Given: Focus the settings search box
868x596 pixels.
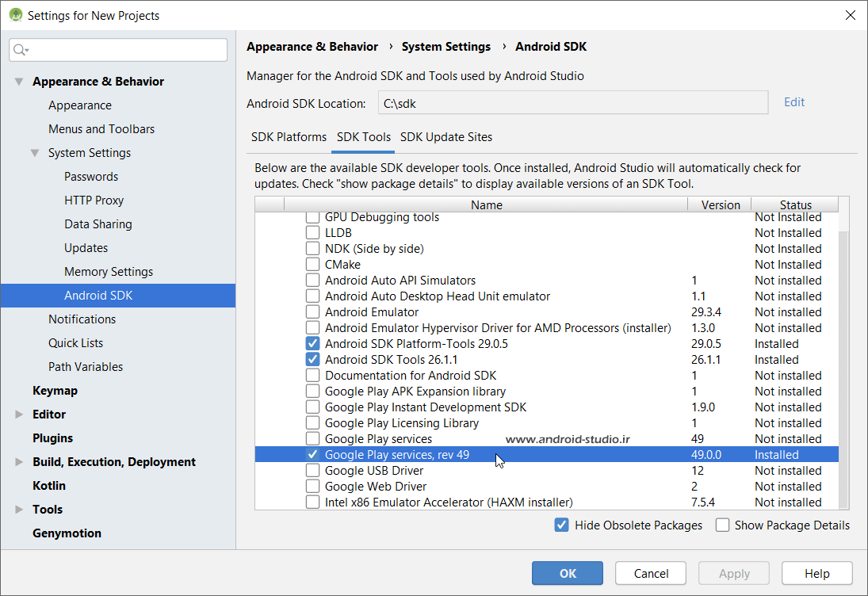Looking at the screenshot, I should pos(118,50).
